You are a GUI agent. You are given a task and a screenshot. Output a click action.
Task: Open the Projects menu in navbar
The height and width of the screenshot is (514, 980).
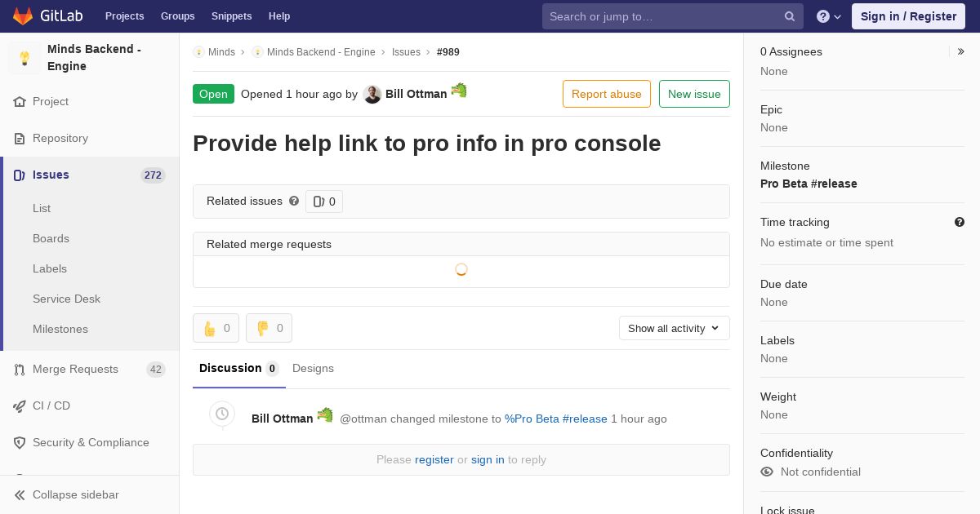pos(125,16)
